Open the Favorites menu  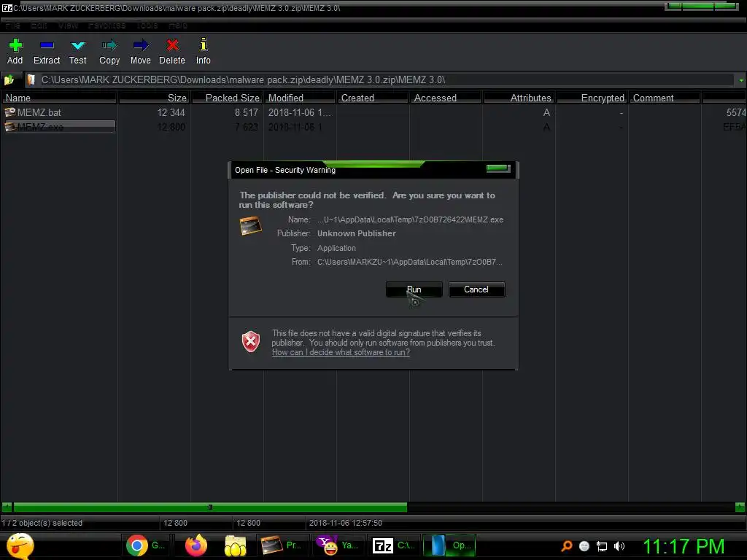point(107,26)
